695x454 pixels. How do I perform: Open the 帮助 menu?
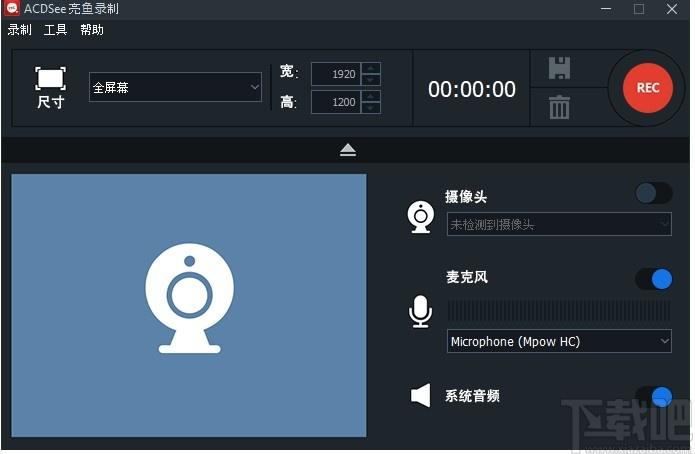pos(91,30)
